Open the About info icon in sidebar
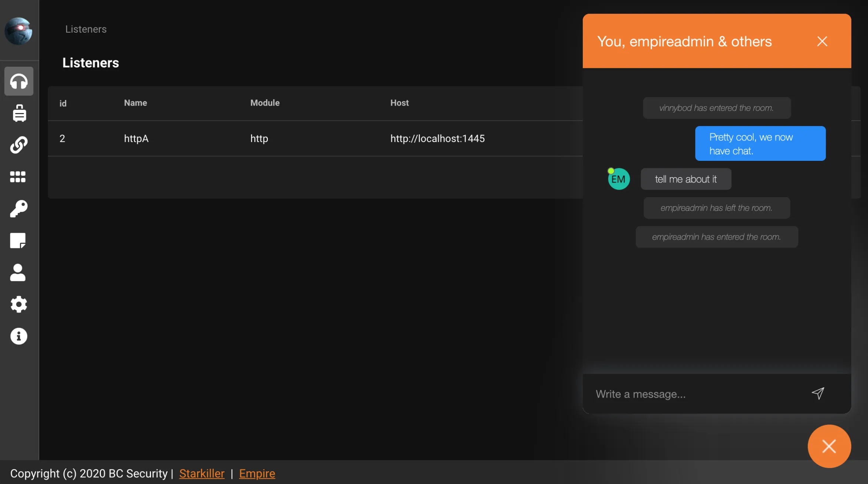 pyautogui.click(x=19, y=336)
